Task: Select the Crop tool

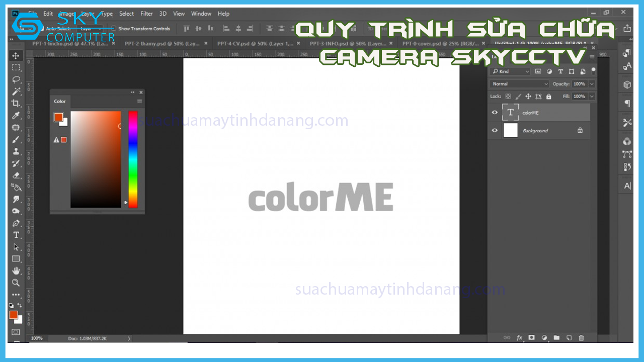Action: coord(16,104)
